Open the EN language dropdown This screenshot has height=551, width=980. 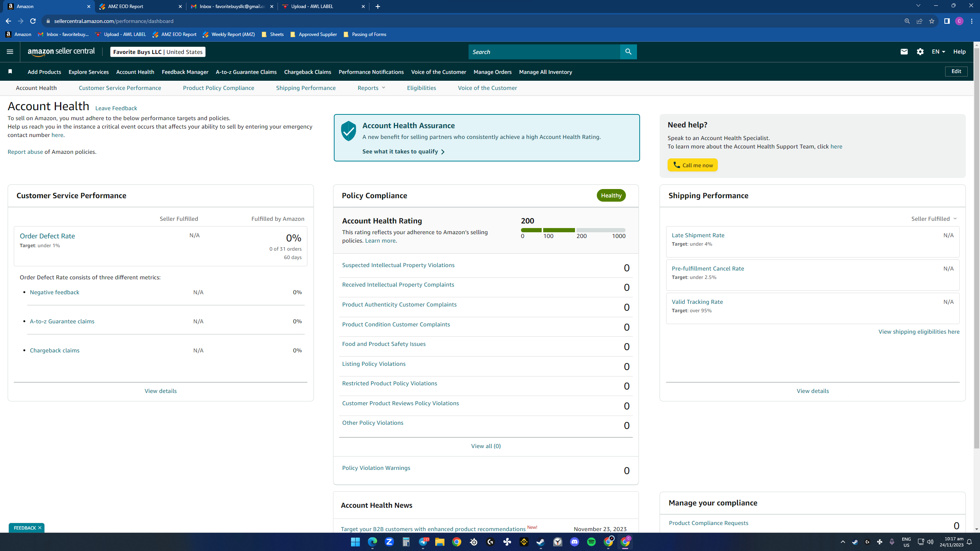click(x=938, y=52)
